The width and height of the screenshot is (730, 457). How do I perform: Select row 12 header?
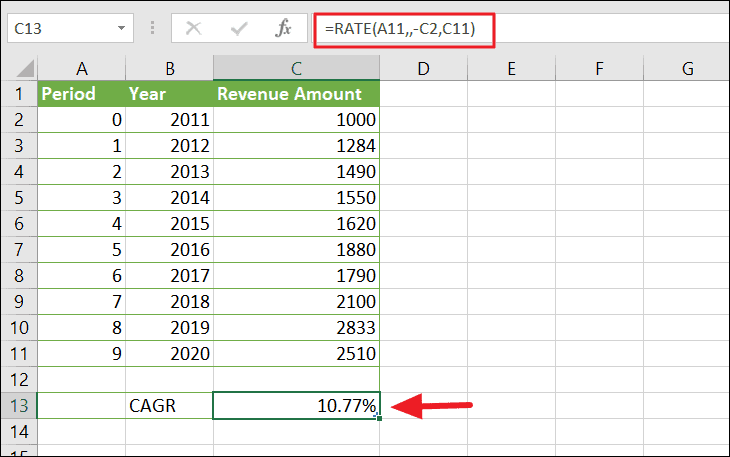pos(19,380)
